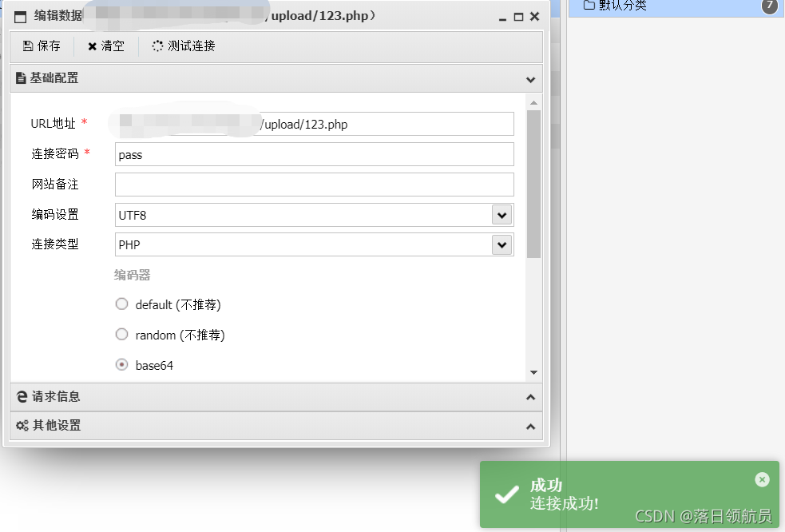
Task: Click the form vertical scrollbar thumb
Action: (533, 184)
